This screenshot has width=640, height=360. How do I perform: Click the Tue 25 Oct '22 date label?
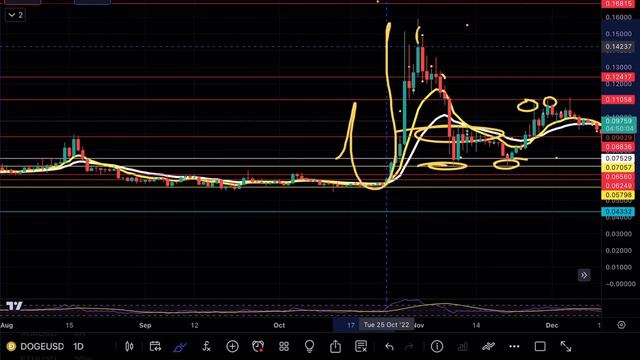coord(386,325)
